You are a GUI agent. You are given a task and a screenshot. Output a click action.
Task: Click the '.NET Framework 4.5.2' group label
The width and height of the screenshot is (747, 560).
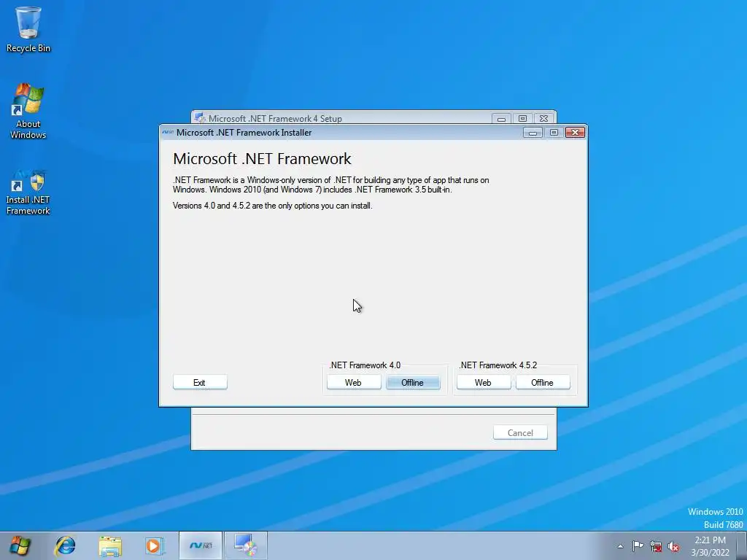[498, 365]
